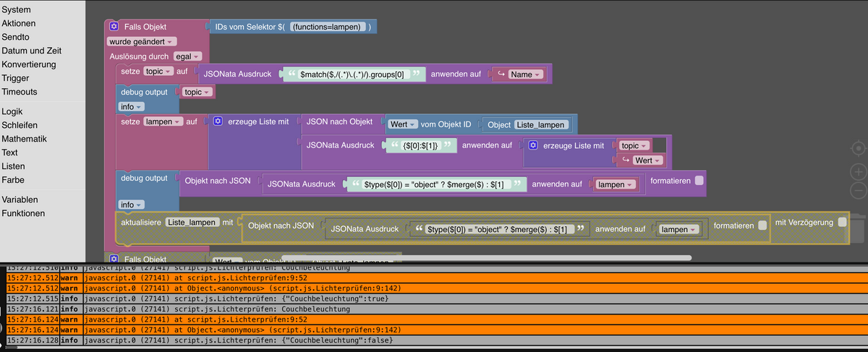This screenshot has height=352, width=868.
Task: Open the Logik toolbox category
Action: (12, 111)
